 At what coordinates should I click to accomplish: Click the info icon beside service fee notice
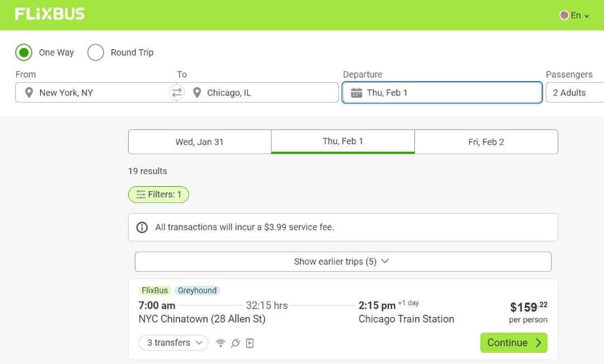pos(141,227)
